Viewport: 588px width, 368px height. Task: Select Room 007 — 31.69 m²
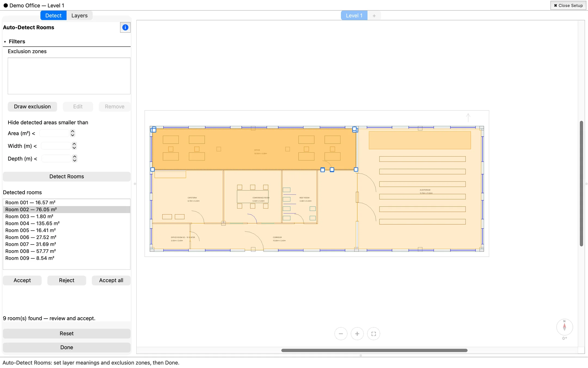67,244
